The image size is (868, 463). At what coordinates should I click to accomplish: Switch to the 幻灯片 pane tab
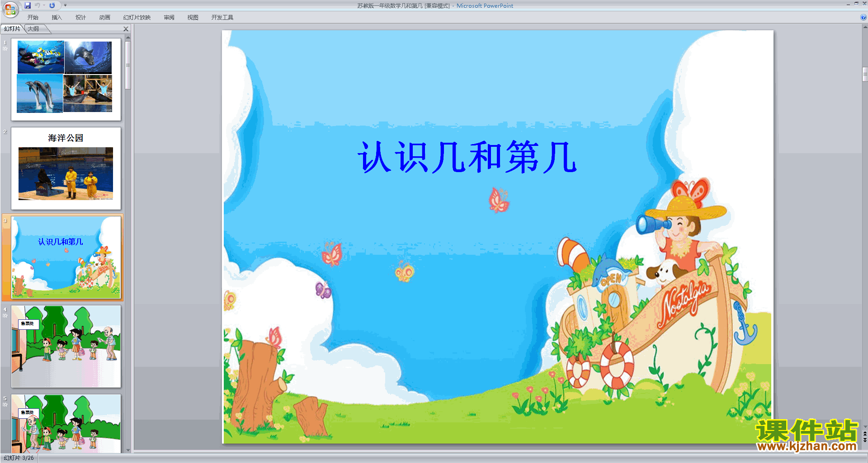tap(12, 29)
